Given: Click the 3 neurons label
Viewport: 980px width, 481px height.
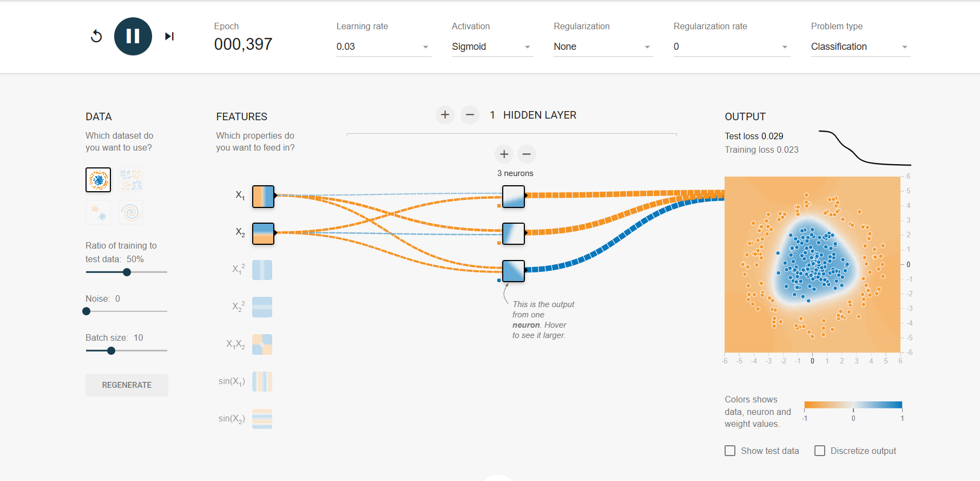Looking at the screenshot, I should coord(515,173).
